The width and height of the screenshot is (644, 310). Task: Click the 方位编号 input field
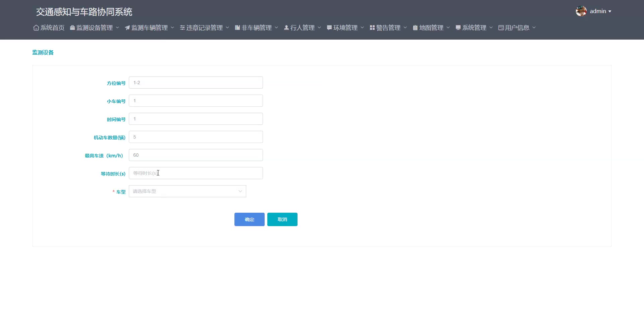point(196,83)
